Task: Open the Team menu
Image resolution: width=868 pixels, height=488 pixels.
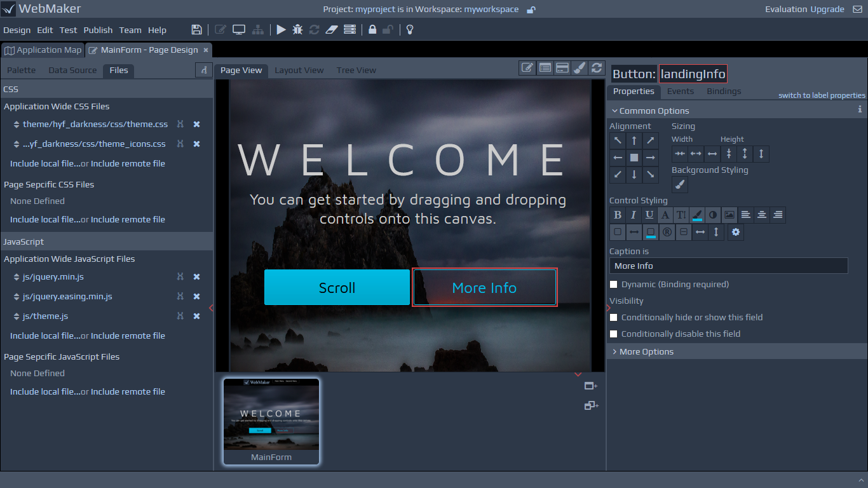Action: click(130, 30)
